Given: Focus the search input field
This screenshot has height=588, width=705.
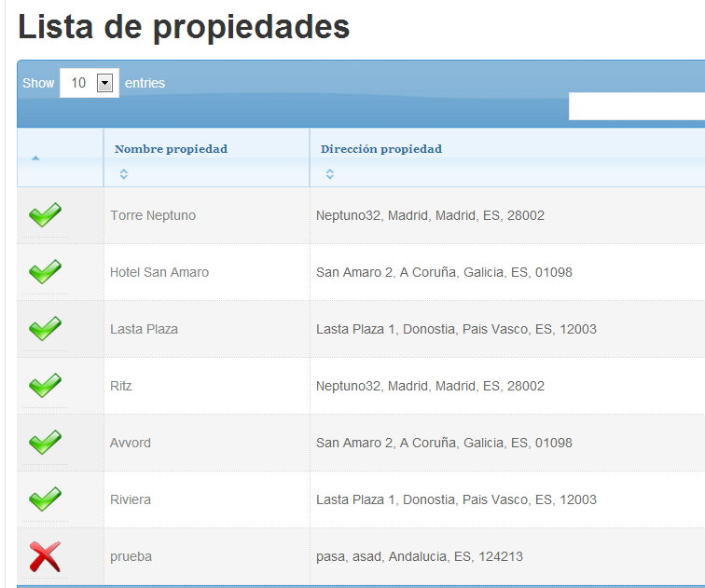Looking at the screenshot, I should tap(637, 106).
